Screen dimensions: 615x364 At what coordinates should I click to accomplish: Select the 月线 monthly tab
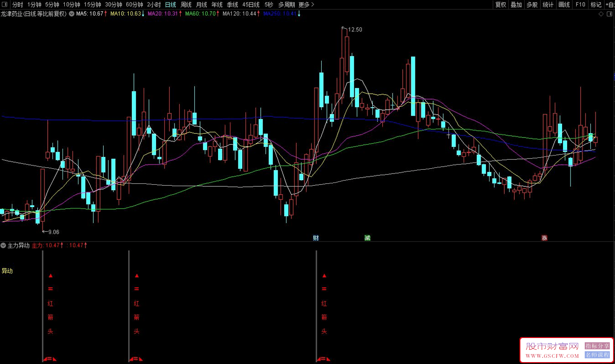pyautogui.click(x=202, y=5)
